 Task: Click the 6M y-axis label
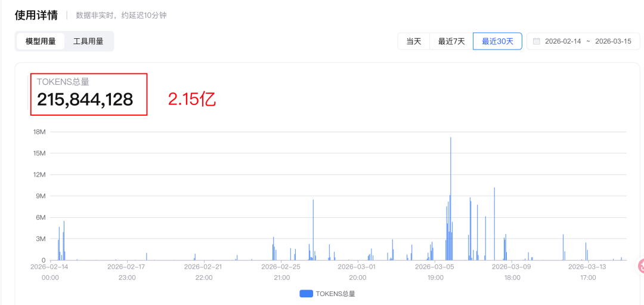coord(40,217)
